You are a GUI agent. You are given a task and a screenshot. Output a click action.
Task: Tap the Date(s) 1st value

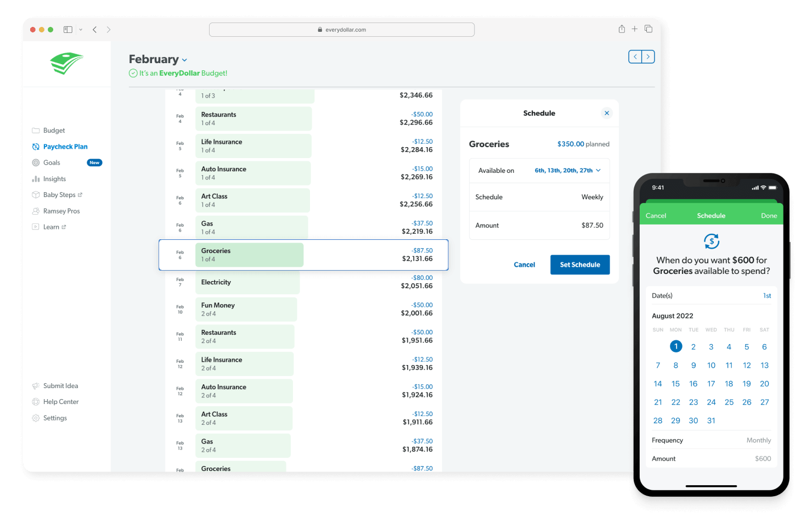(767, 296)
